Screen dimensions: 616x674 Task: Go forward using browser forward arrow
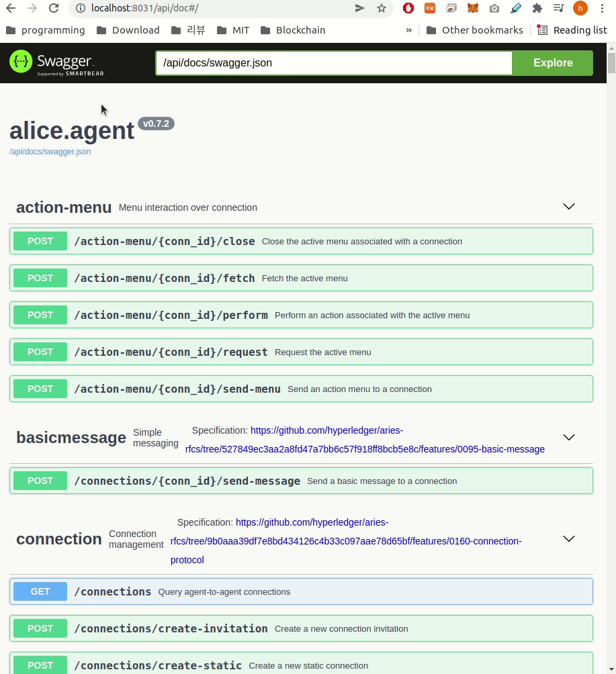tap(32, 8)
